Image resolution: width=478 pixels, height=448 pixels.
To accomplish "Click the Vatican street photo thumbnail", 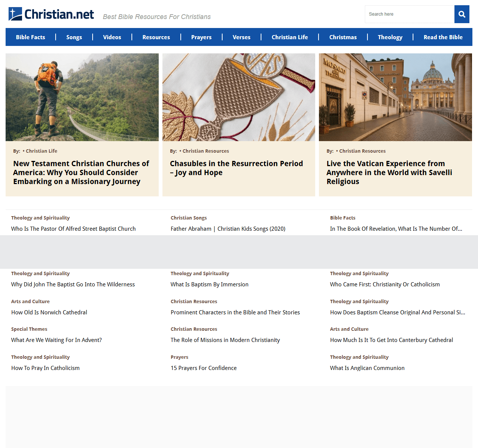I will coord(395,97).
